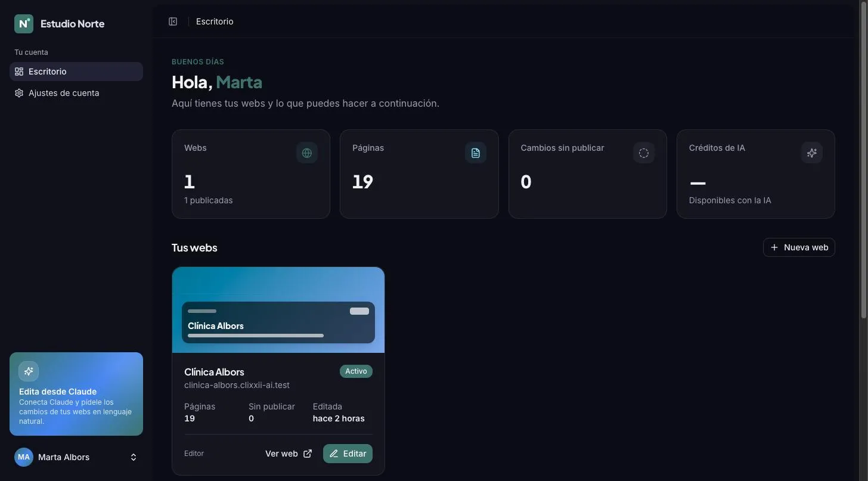This screenshot has width=868, height=481.
Task: Click the MA user avatar
Action: [x=24, y=457]
